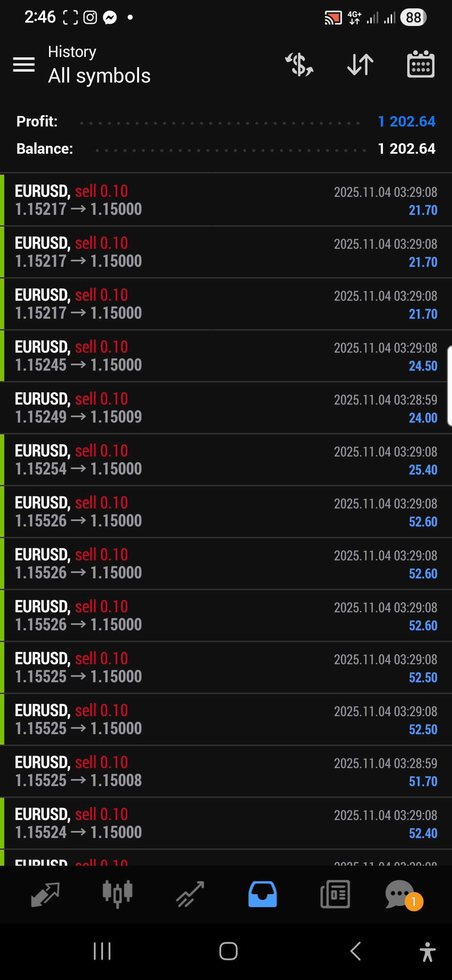Switch to the Quotes tab
This screenshot has width=452, height=980.
pos(45,894)
